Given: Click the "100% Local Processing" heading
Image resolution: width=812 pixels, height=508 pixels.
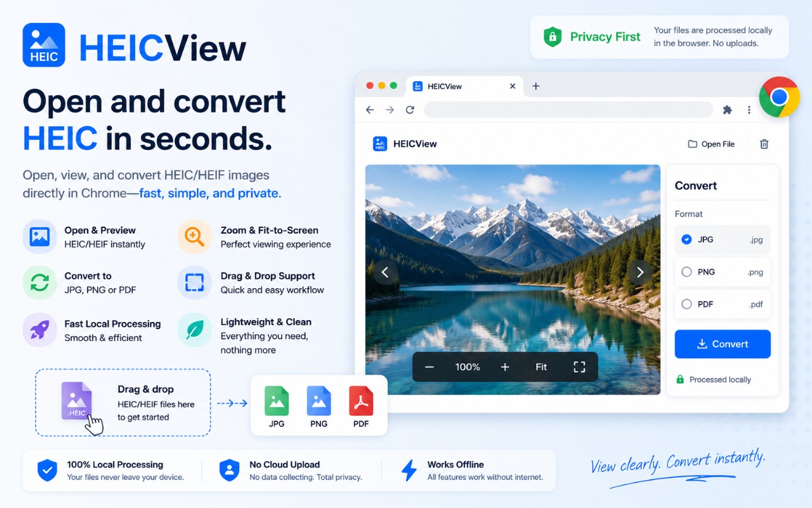Looking at the screenshot, I should coord(115,465).
